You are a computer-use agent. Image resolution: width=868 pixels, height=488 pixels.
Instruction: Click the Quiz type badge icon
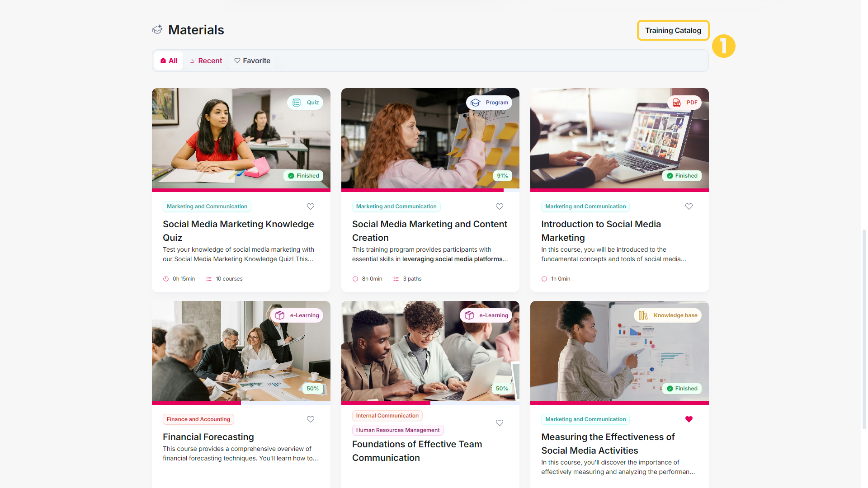(x=297, y=103)
